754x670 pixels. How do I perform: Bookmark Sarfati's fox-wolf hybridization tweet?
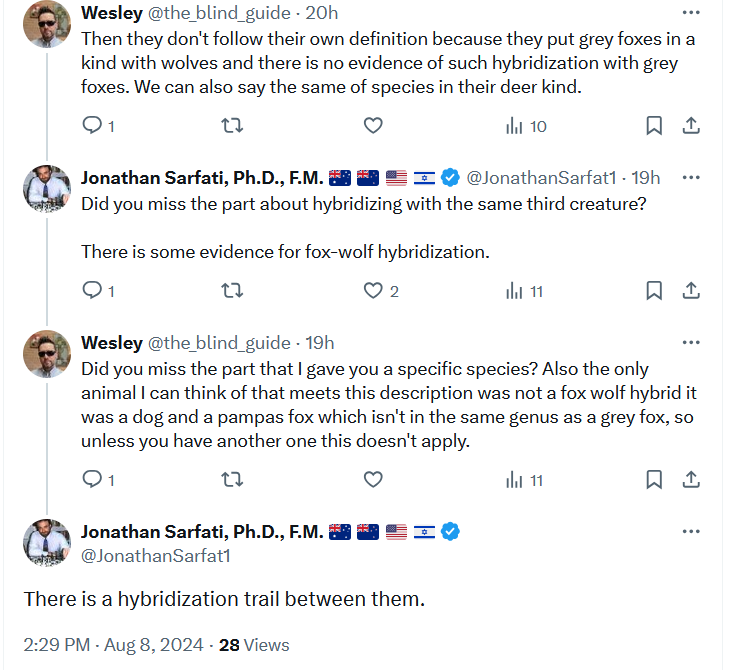pyautogui.click(x=653, y=291)
